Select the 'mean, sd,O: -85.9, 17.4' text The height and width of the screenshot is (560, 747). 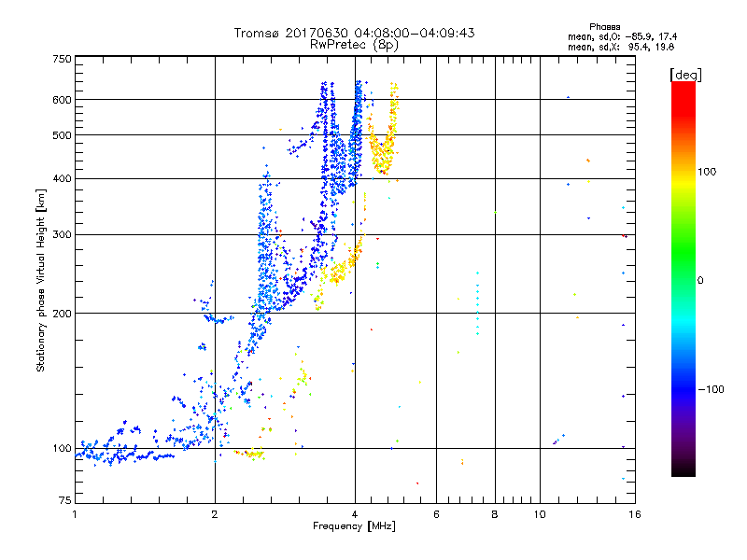pos(622,36)
